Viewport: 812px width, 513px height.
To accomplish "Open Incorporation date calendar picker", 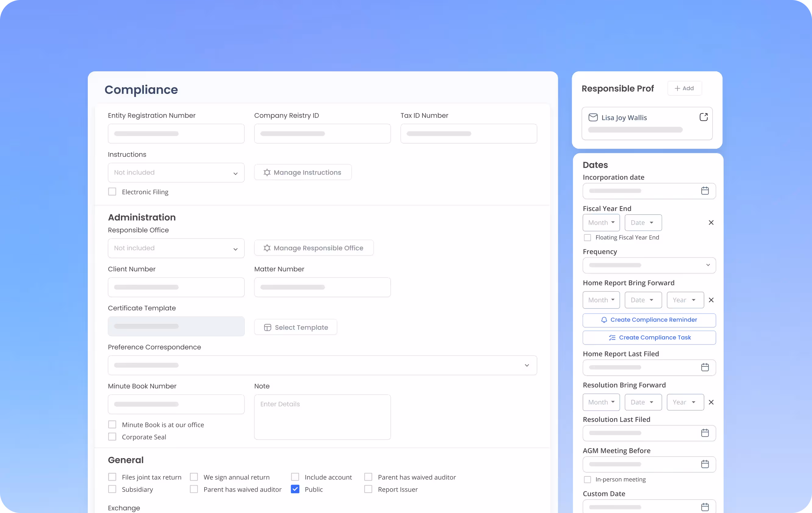I will (x=705, y=191).
